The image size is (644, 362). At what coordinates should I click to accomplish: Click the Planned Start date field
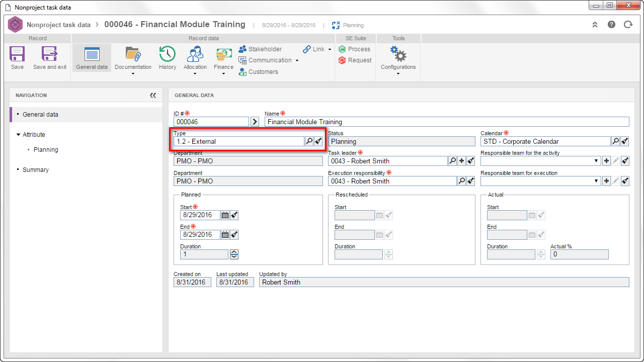point(200,215)
